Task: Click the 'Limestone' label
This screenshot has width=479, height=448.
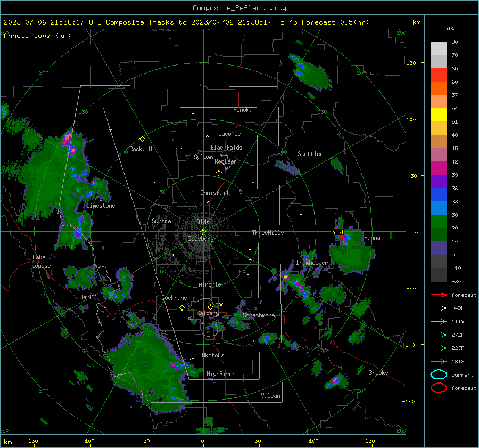Action: click(101, 206)
